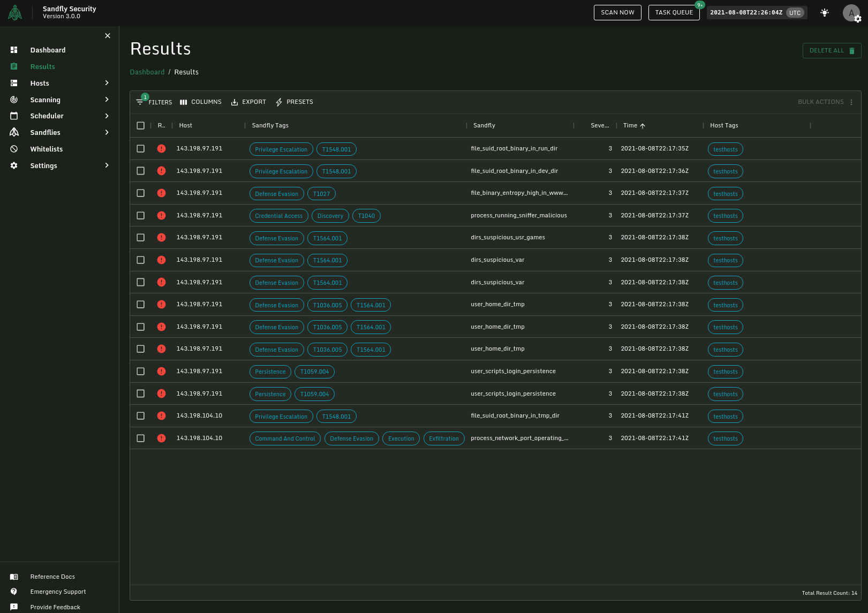Viewport: 868px width, 613px height.
Task: Open the Sandflies sidebar section
Action: click(45, 133)
